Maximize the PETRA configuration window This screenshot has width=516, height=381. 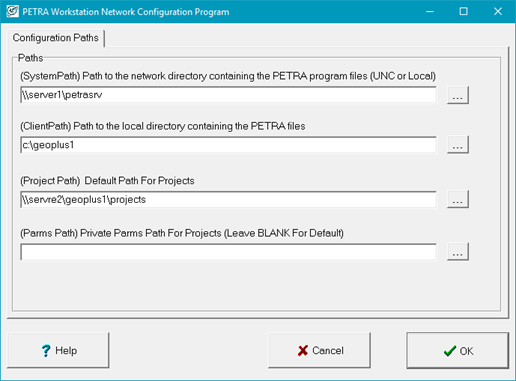coord(463,12)
